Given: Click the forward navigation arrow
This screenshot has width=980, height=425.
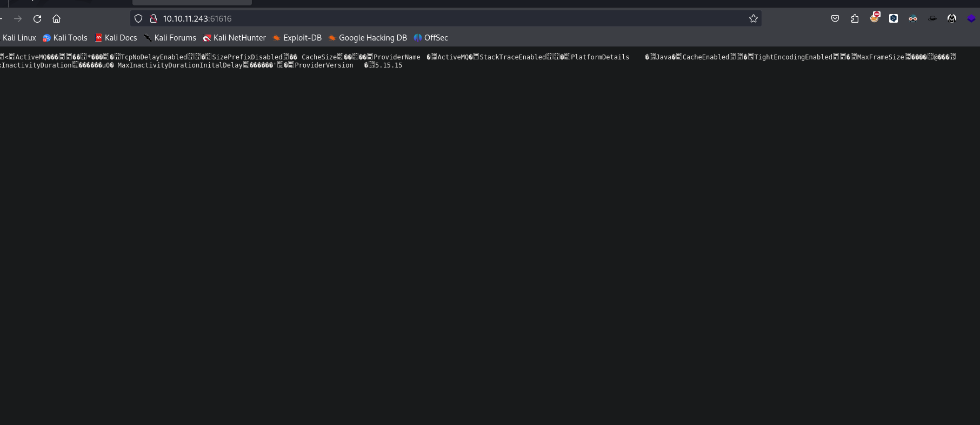Looking at the screenshot, I should coord(18,19).
